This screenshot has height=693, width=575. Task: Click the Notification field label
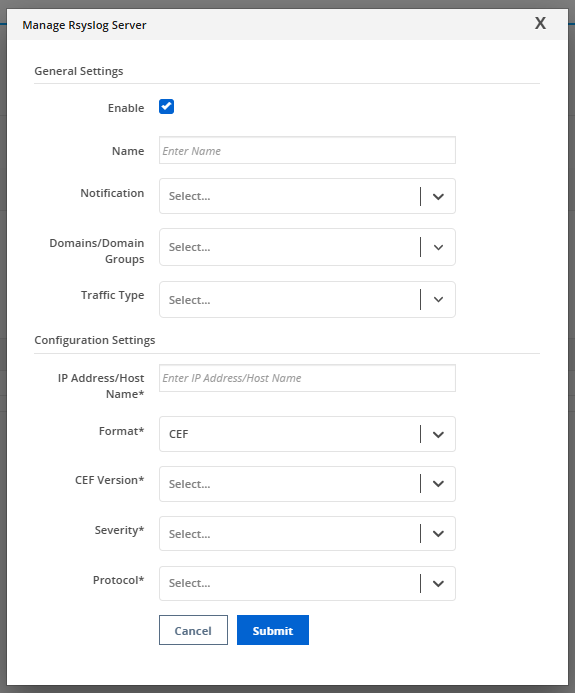click(112, 193)
